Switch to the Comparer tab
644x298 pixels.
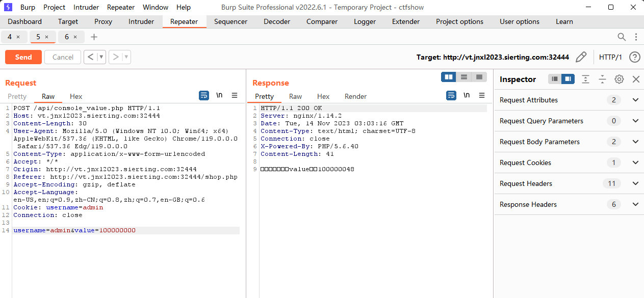[322, 21]
